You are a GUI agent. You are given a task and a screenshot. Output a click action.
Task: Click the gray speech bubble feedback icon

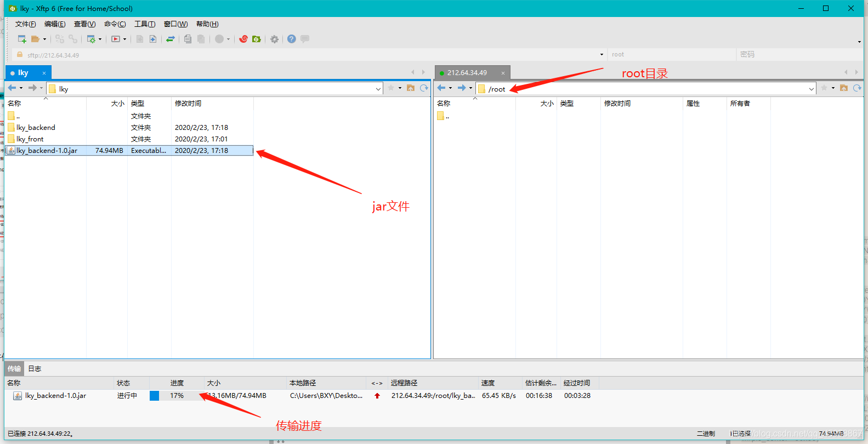point(305,39)
